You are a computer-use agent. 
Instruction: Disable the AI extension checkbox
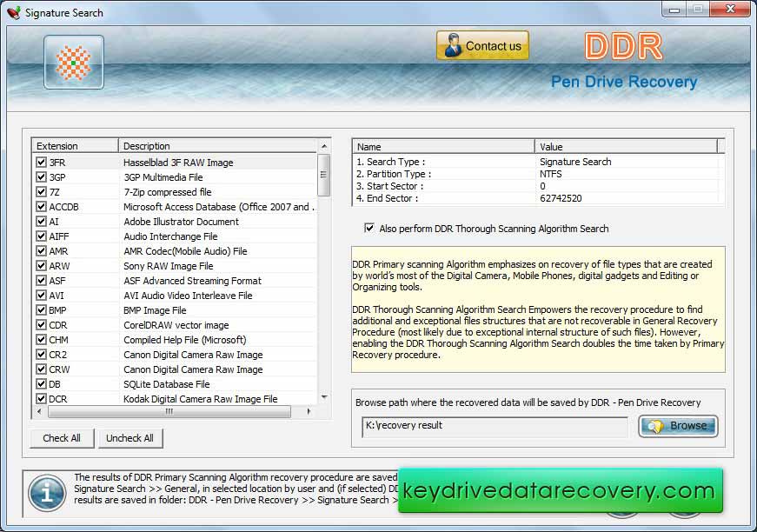point(42,222)
